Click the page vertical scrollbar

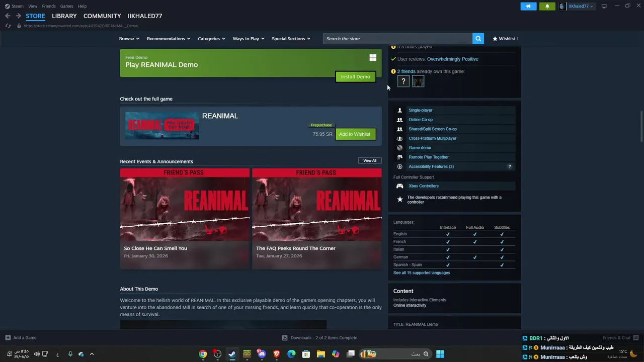tap(641, 127)
